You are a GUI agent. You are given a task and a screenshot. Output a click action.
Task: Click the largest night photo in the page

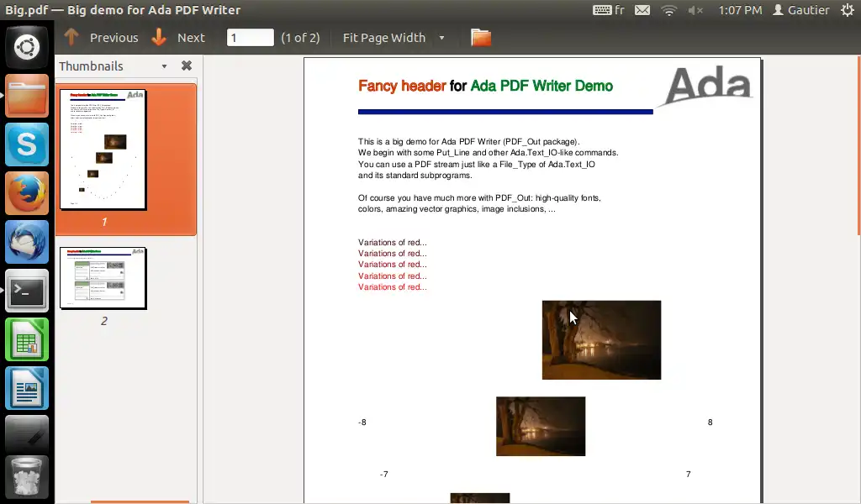(601, 340)
